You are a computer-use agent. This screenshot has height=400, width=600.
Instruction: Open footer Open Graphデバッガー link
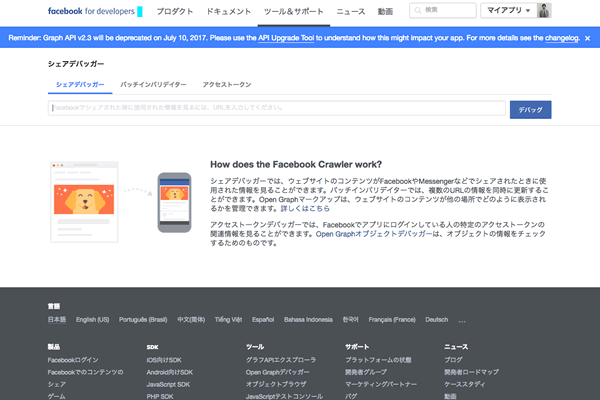point(277,372)
